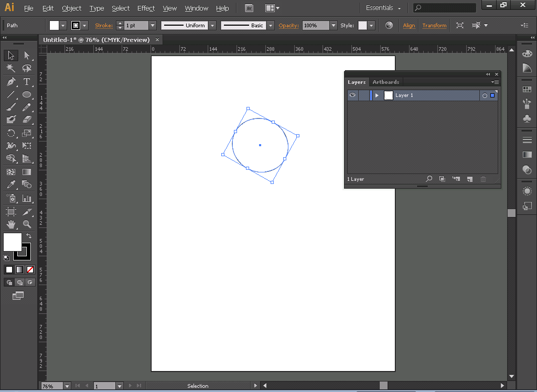Select the Ellipse tool
This screenshot has height=392, width=537.
(27, 94)
